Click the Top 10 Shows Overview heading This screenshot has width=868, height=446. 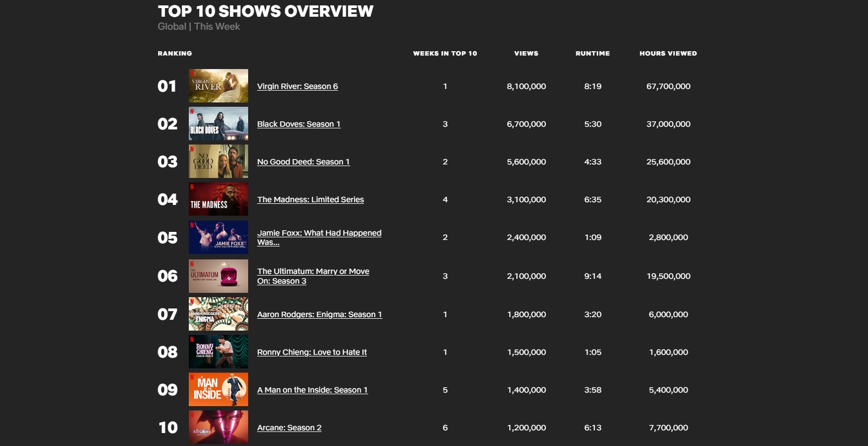265,11
